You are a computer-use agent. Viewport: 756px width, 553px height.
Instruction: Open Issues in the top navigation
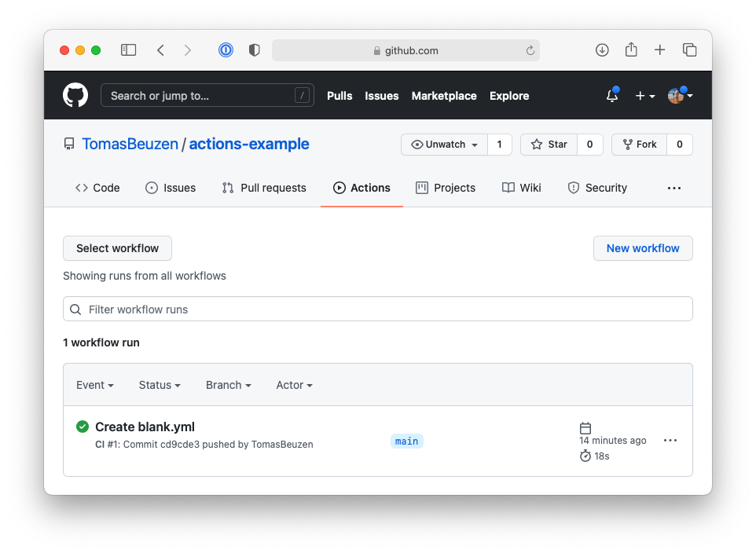(x=381, y=96)
